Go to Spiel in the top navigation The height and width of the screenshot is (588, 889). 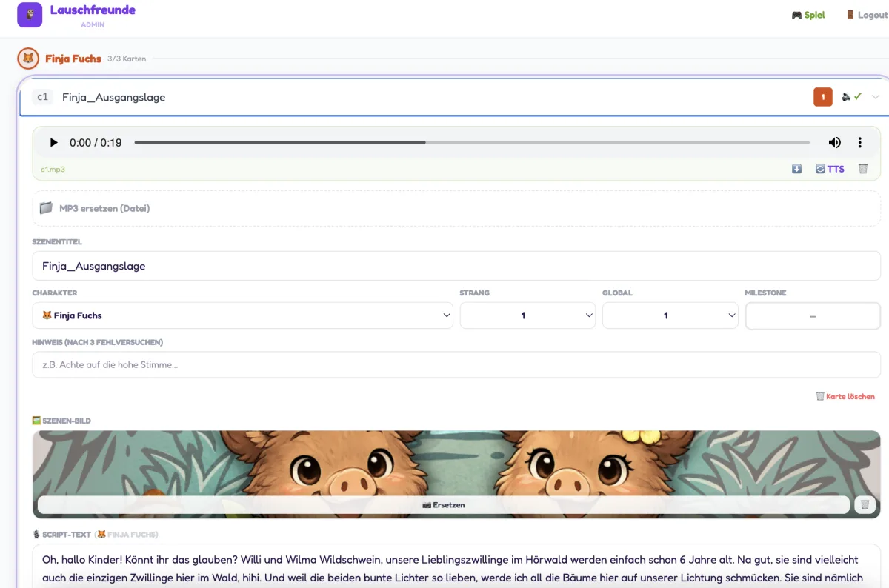(808, 15)
